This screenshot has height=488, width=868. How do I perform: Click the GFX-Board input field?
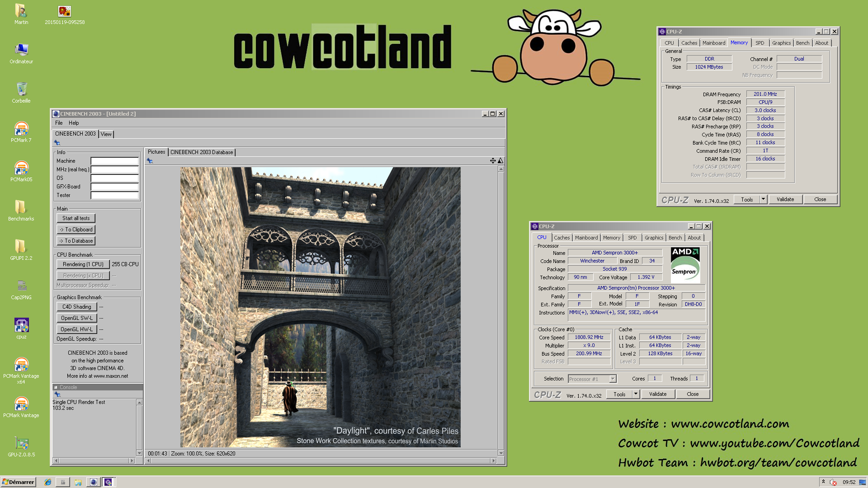114,187
